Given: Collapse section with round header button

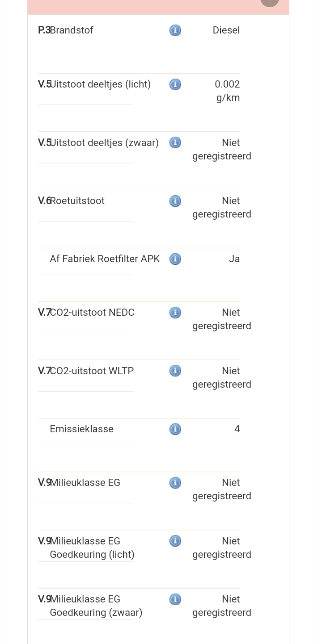Looking at the screenshot, I should (x=270, y=1).
